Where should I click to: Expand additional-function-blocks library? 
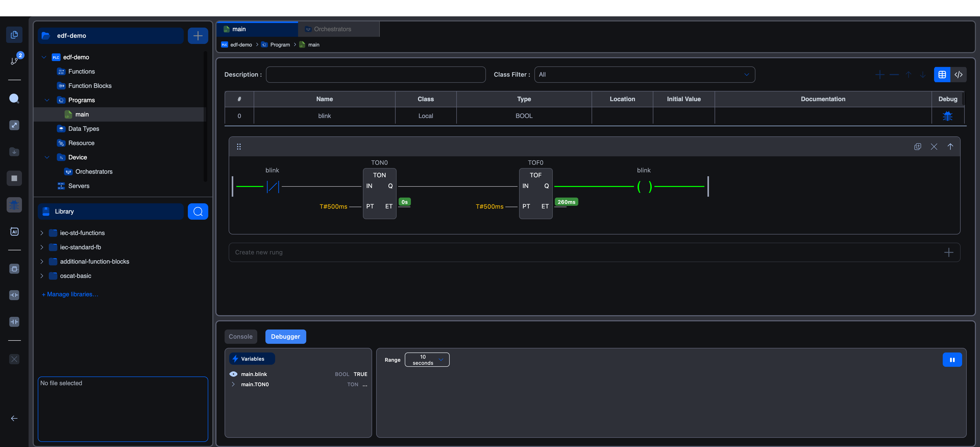42,262
